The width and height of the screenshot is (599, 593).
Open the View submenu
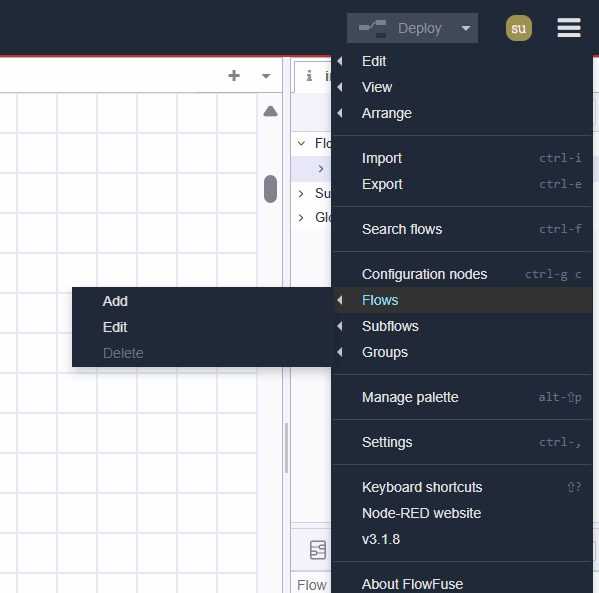(462, 87)
